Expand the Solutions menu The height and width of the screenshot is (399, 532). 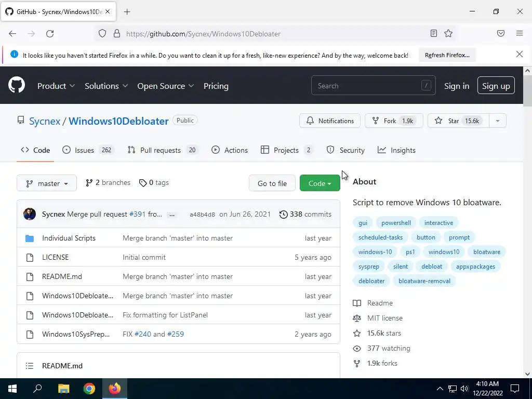pyautogui.click(x=106, y=86)
